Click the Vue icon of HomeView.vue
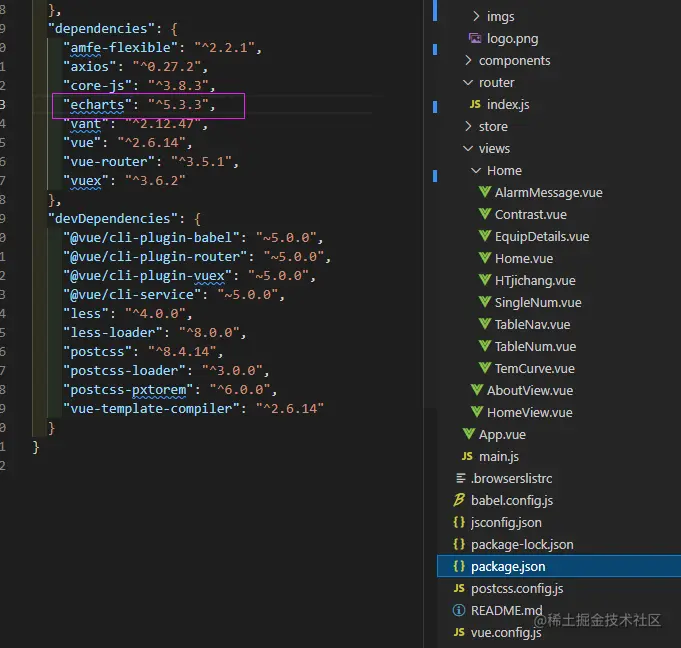Image resolution: width=681 pixels, height=648 pixels. click(x=477, y=412)
